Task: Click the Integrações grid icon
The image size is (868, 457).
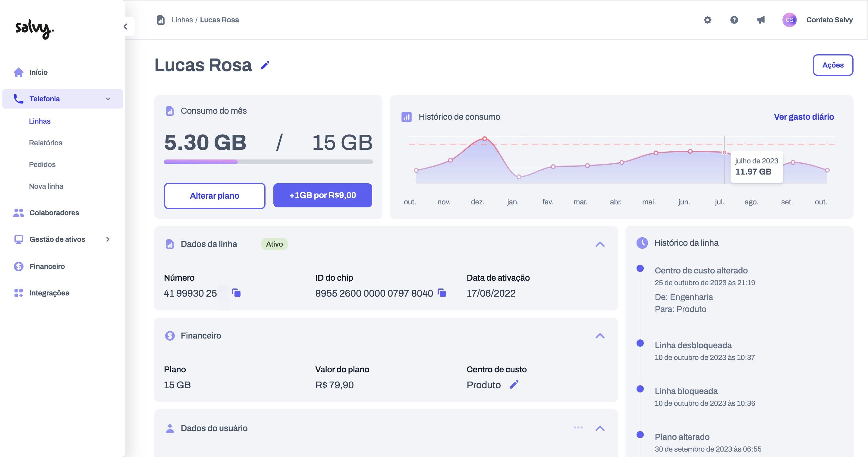Action: coord(18,293)
